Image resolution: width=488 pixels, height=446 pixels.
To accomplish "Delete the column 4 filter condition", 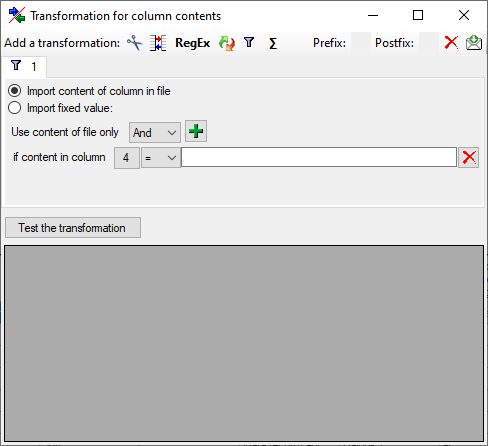I will (x=469, y=157).
